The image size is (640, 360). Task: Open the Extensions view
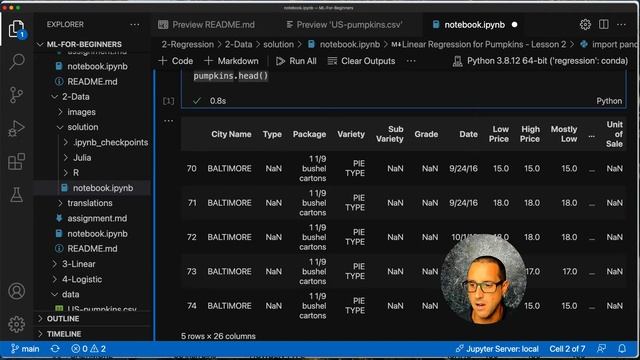pyautogui.click(x=16, y=162)
